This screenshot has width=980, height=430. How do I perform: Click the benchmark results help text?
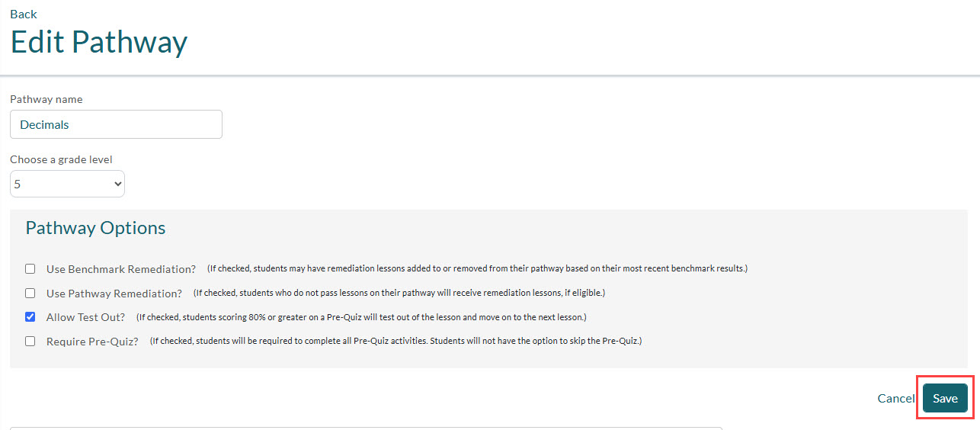pyautogui.click(x=477, y=269)
